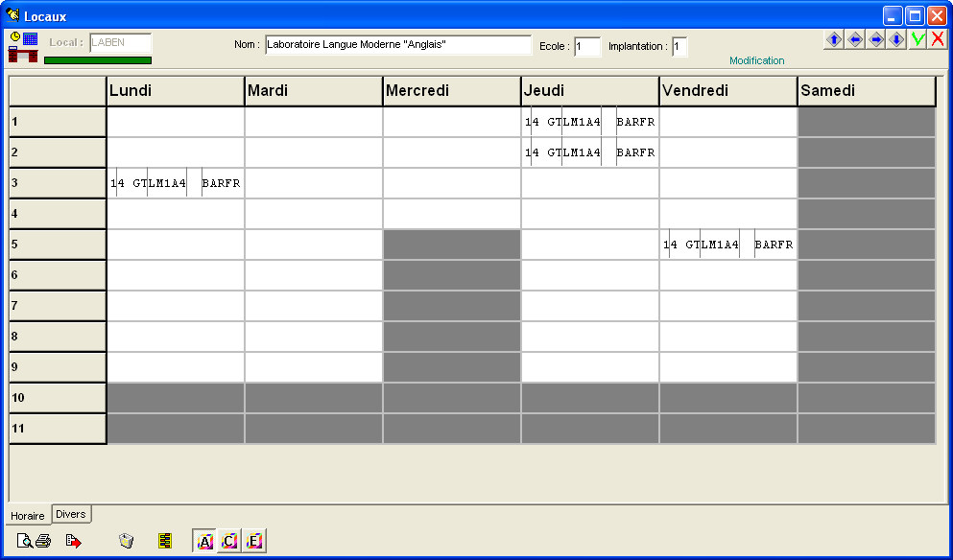This screenshot has height=560, width=953.
Task: Click the green bar under Local
Action: point(98,59)
